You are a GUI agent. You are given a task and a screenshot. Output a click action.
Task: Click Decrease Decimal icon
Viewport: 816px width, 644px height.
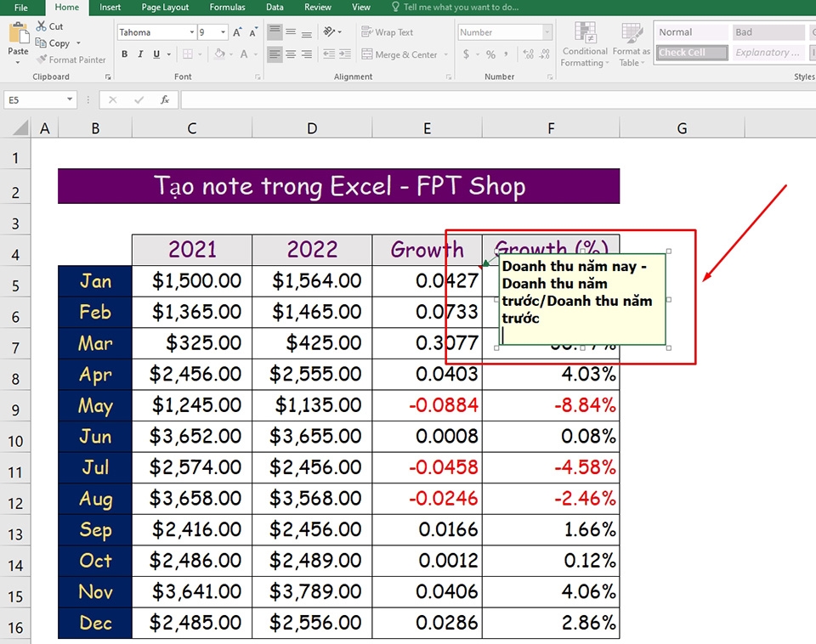pyautogui.click(x=545, y=54)
